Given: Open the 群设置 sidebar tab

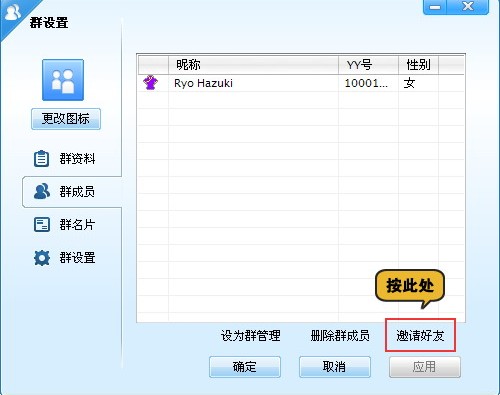Looking at the screenshot, I should click(x=72, y=258).
